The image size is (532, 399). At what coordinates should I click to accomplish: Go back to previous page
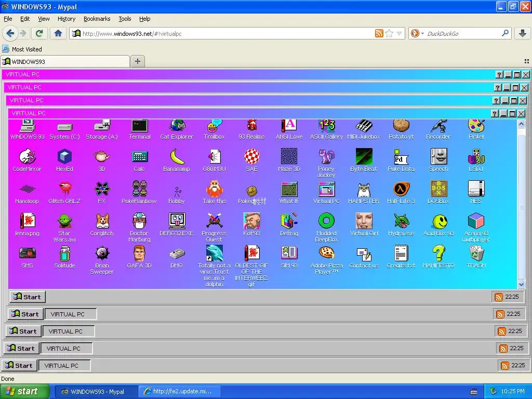(x=10, y=33)
